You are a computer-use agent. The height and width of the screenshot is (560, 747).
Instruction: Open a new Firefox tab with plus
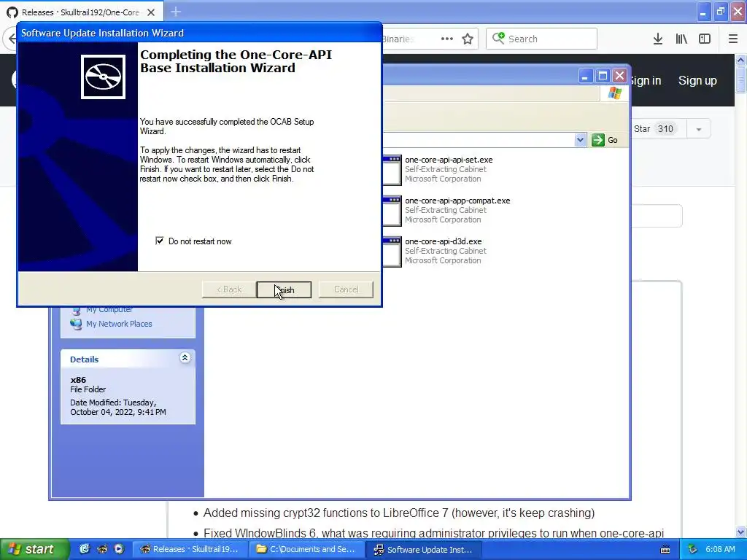(176, 12)
